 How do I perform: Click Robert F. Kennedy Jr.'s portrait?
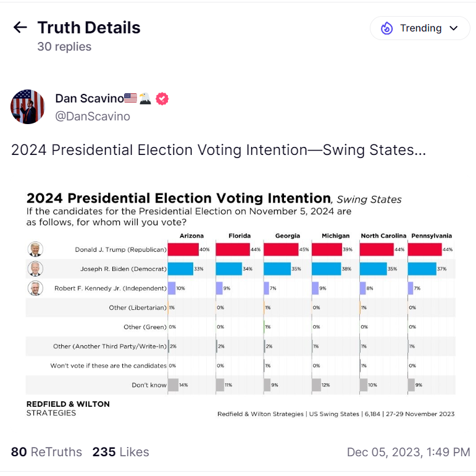35,288
